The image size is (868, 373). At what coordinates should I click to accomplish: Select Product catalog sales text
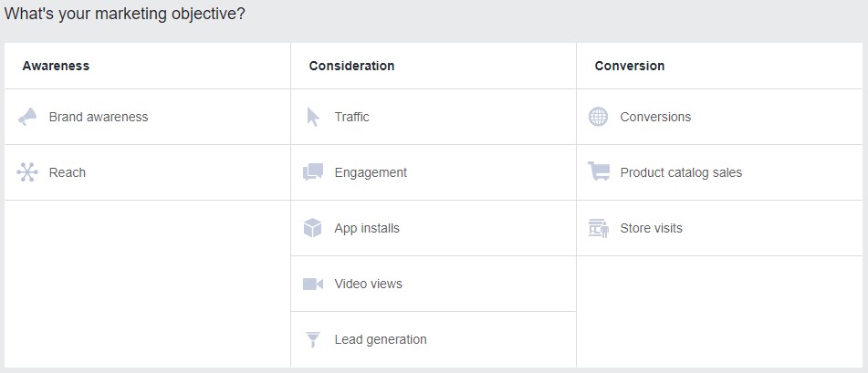coord(681,172)
